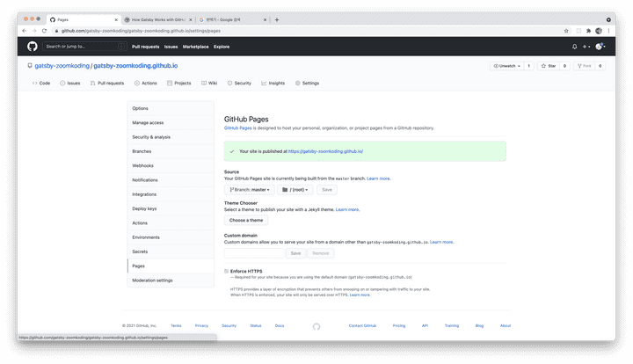633x364 pixels.
Task: Switch to the How Gatsby Works tab
Action: coord(158,19)
